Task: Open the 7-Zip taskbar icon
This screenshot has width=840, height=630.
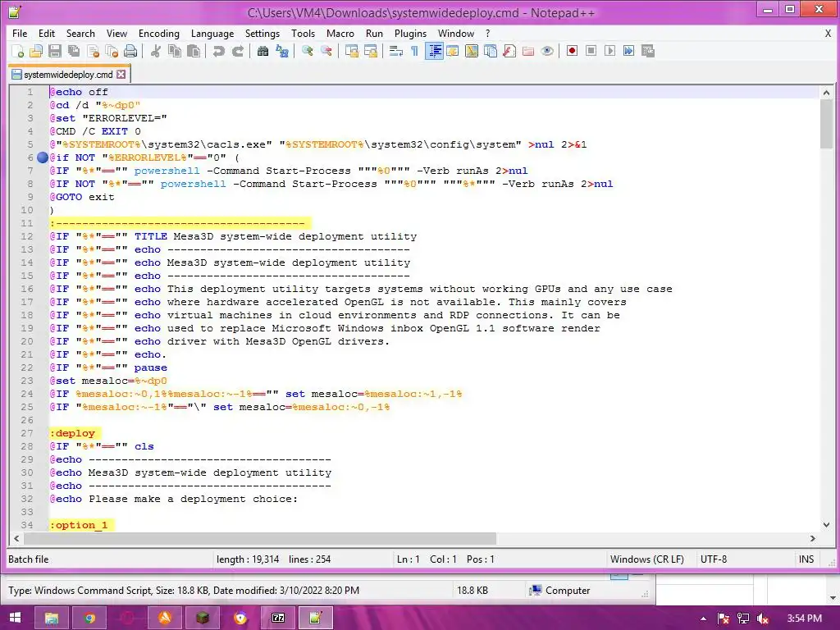Action: 278,619
